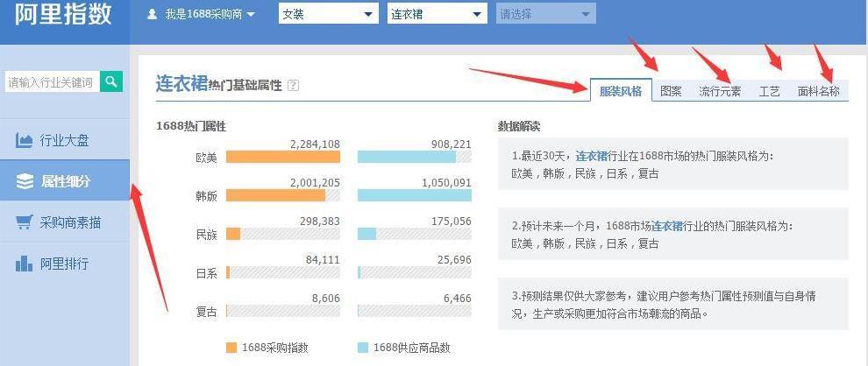The height and width of the screenshot is (366, 868).
Task: Click the 欧美 orange purchase index bar
Action: pyautogui.click(x=283, y=157)
